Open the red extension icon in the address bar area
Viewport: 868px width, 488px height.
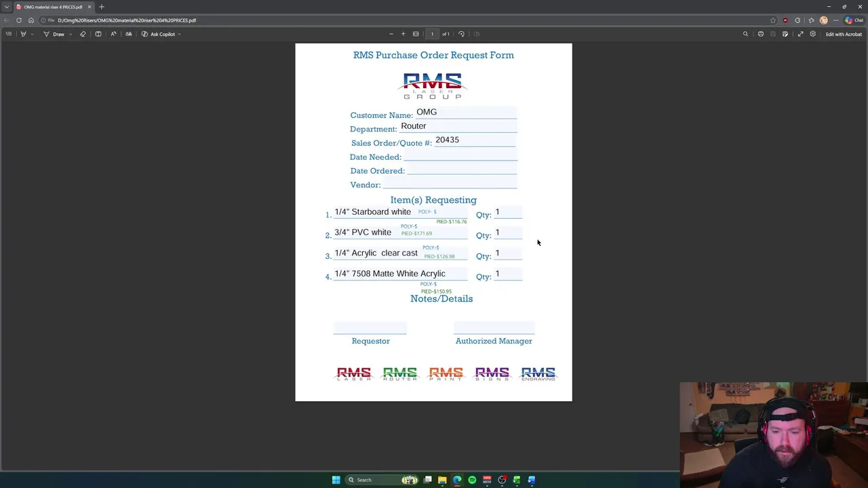pos(785,20)
